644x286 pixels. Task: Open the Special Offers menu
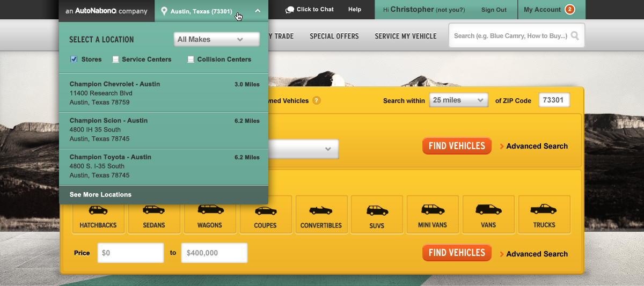pos(334,36)
